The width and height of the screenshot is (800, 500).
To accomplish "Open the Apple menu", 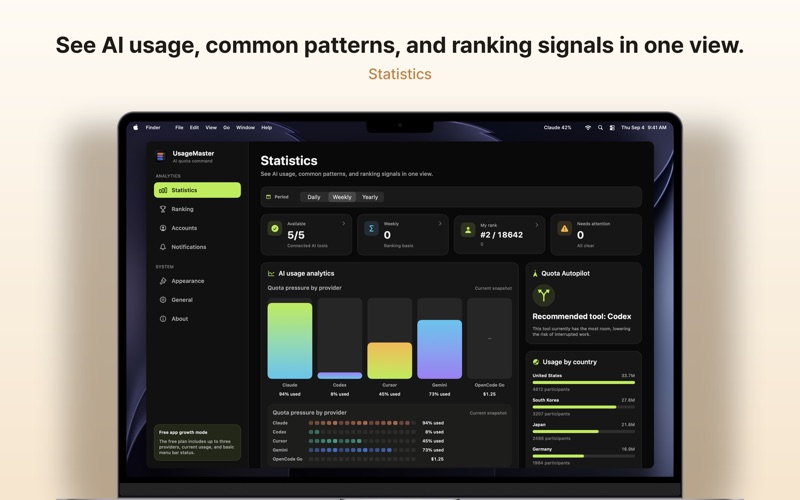I will [135, 128].
